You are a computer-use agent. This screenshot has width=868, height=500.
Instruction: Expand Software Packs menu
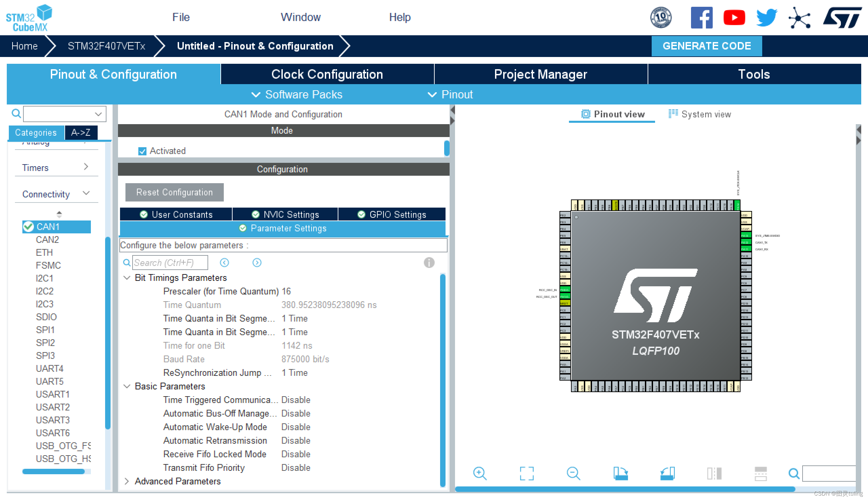pyautogui.click(x=297, y=94)
